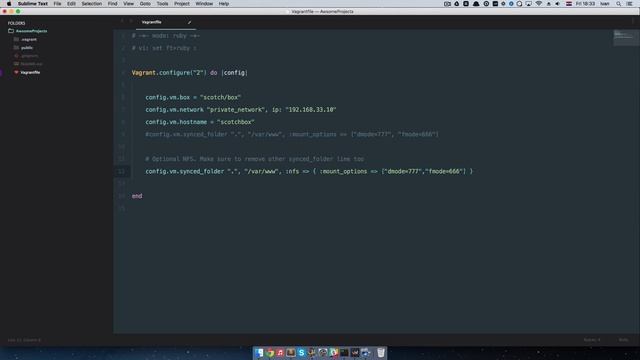Open the Trash in the Dock
The height and width of the screenshot is (360, 640).
381,353
